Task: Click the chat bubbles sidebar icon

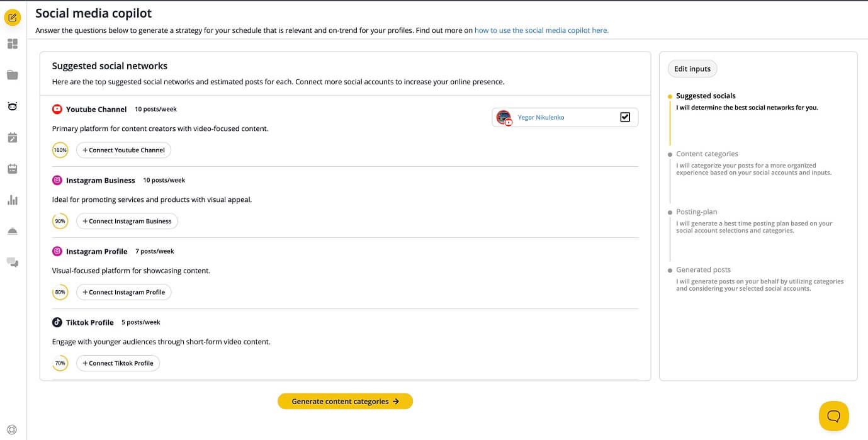Action: 13,262
